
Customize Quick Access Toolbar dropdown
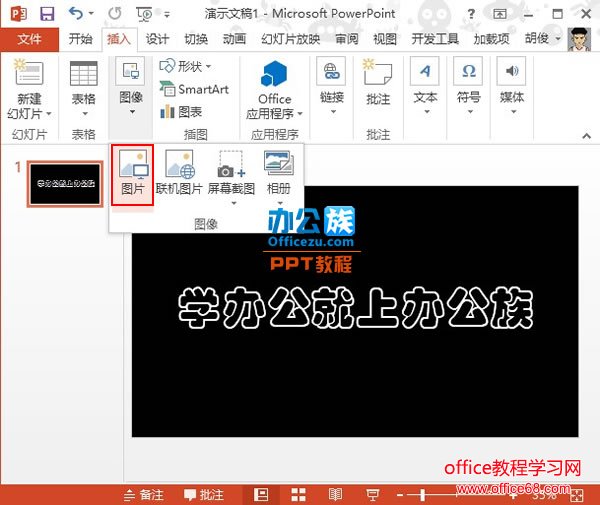(x=167, y=15)
